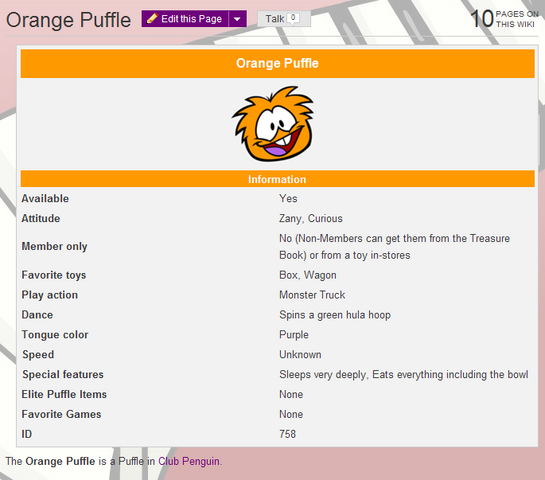This screenshot has height=480, width=545.
Task: Open the Talk page button
Action: pos(284,18)
